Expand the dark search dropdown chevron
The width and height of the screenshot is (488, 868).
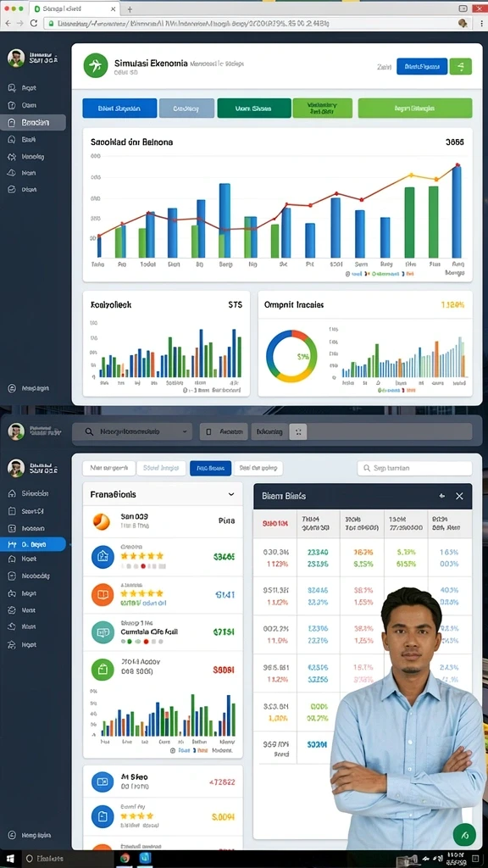[x=184, y=431]
